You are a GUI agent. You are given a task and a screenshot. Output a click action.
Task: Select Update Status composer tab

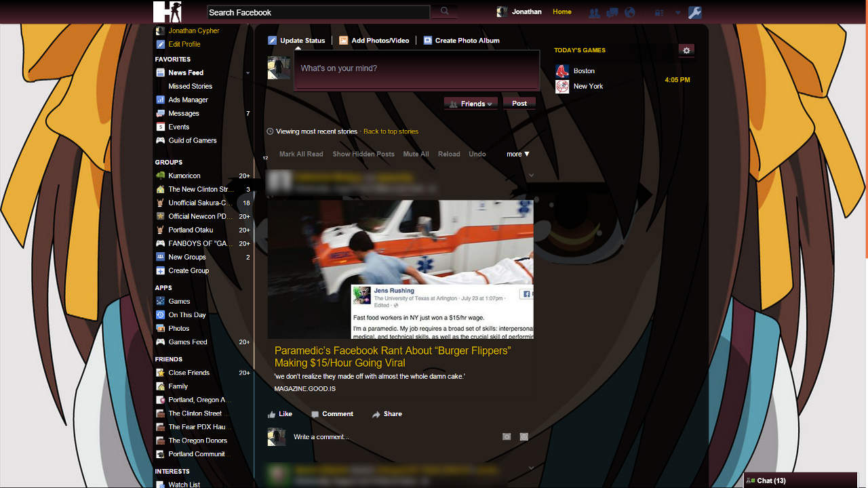coord(297,41)
